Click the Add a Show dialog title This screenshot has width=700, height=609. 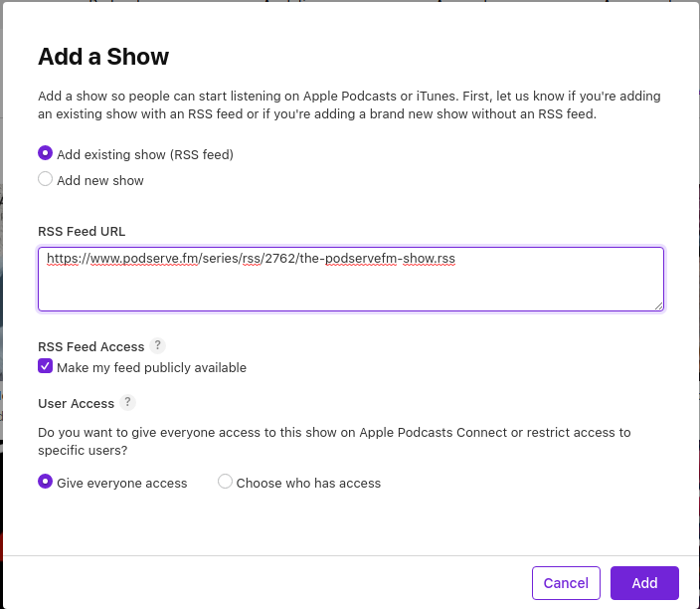point(103,57)
